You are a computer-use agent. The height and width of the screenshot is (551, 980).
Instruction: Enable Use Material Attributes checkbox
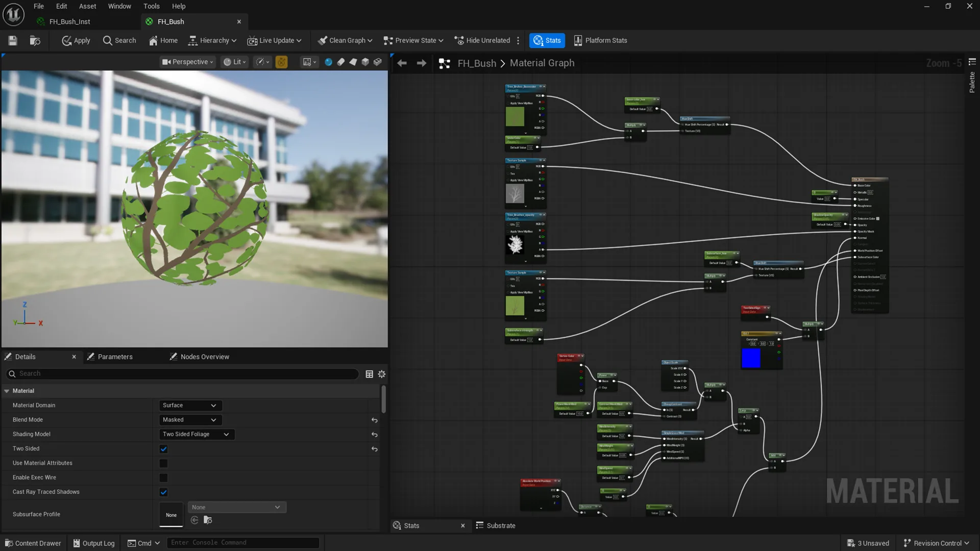click(163, 463)
